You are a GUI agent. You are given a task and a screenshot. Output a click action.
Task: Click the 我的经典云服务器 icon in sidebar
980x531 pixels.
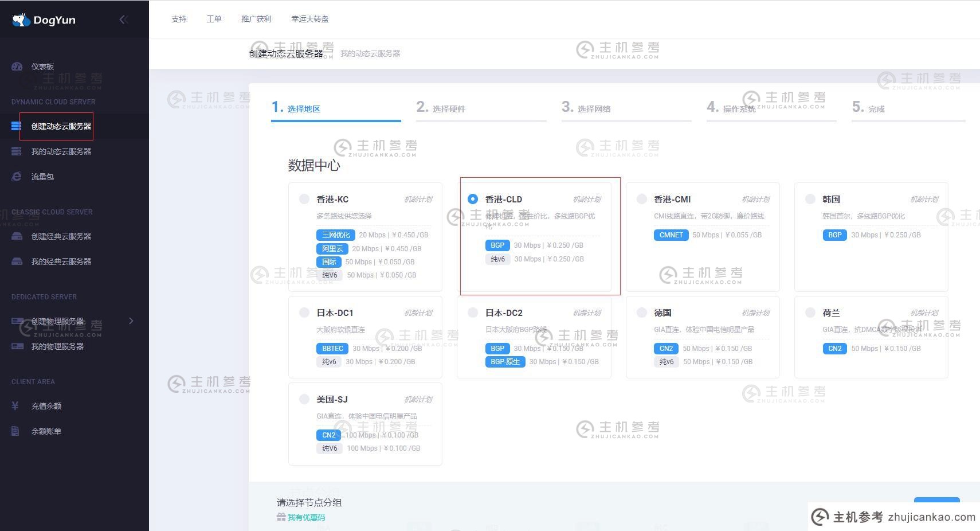(x=17, y=261)
